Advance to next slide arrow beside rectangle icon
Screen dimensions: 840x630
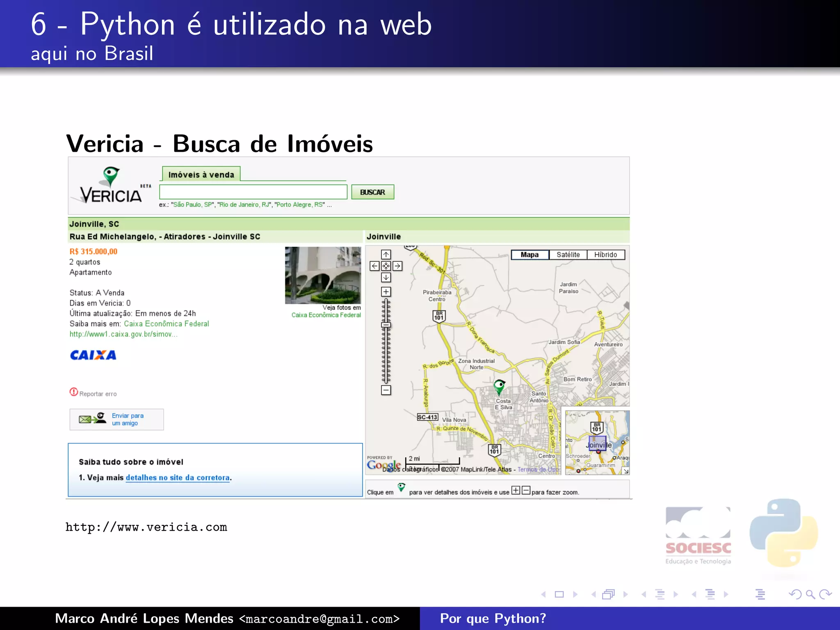[x=575, y=594]
